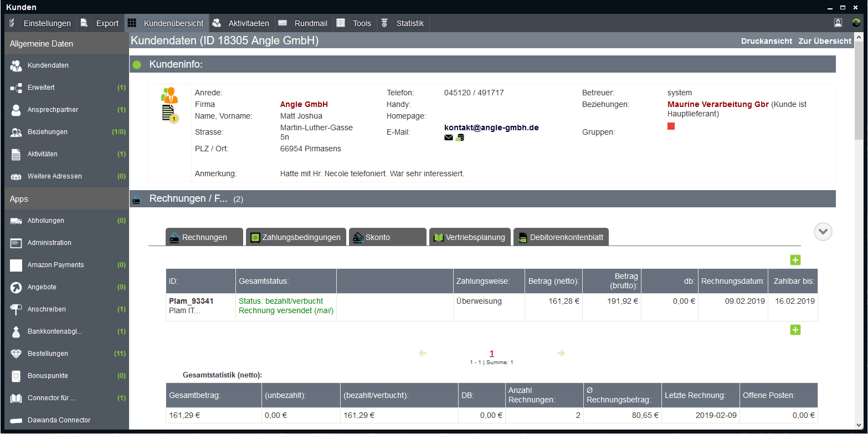Viewport: 868px width, 434px height.
Task: Click the database icon next to envelope
Action: point(460,137)
